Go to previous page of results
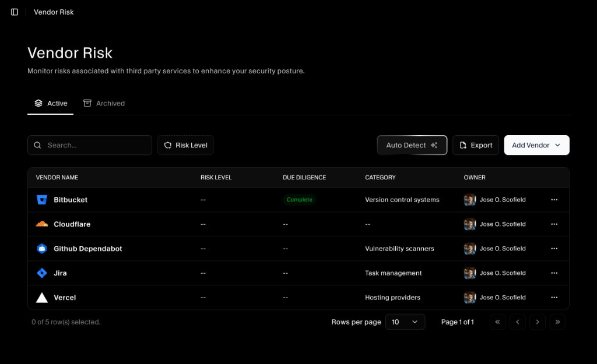The image size is (597, 364). pyautogui.click(x=518, y=322)
